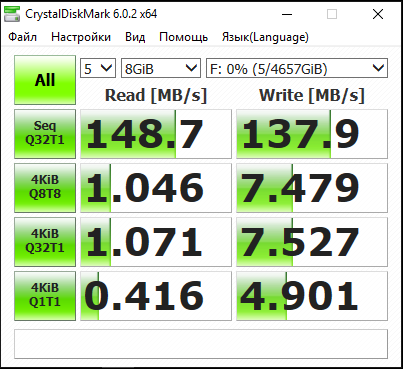Click the Write [MB/s] column header

pyautogui.click(x=312, y=95)
